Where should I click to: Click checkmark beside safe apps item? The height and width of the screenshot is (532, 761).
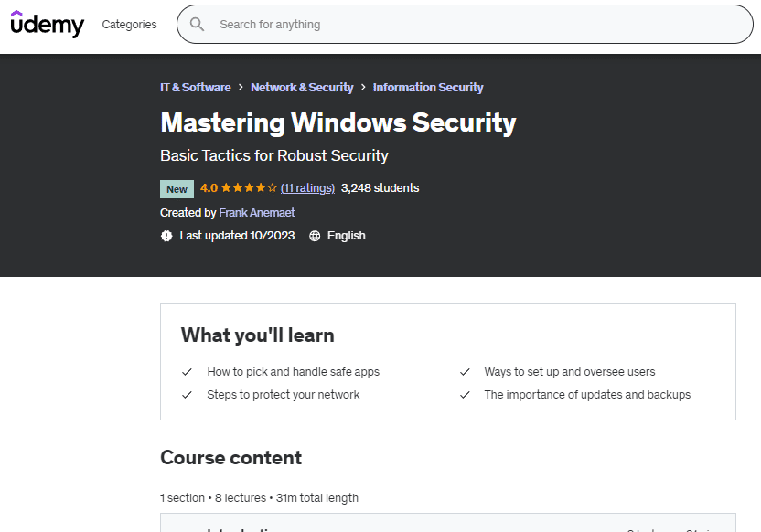coord(187,372)
